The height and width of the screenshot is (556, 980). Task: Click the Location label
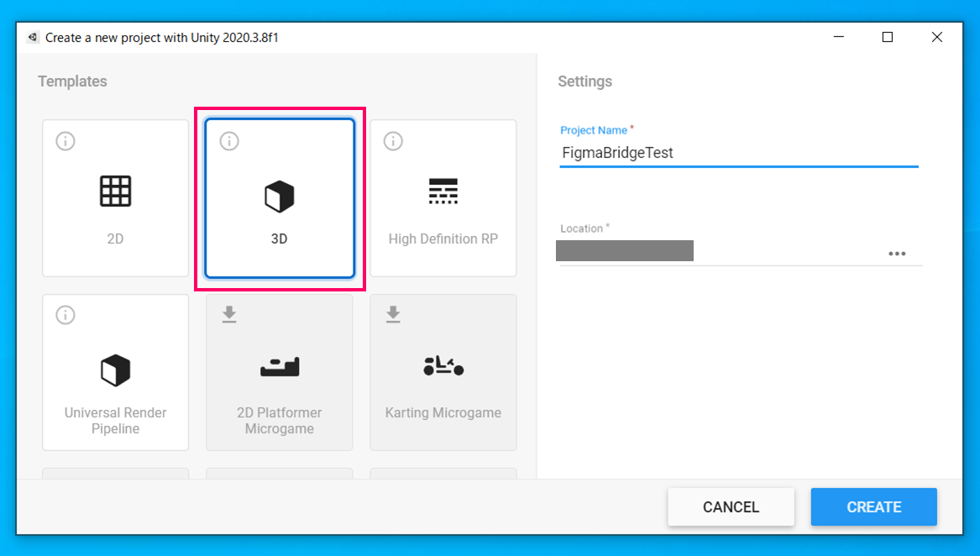(x=581, y=229)
